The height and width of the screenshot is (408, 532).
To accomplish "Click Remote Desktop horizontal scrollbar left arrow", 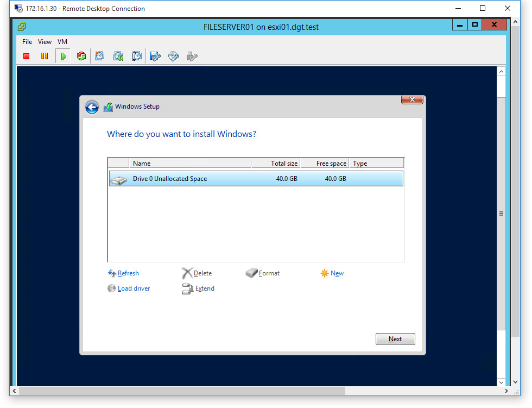I will [14, 391].
